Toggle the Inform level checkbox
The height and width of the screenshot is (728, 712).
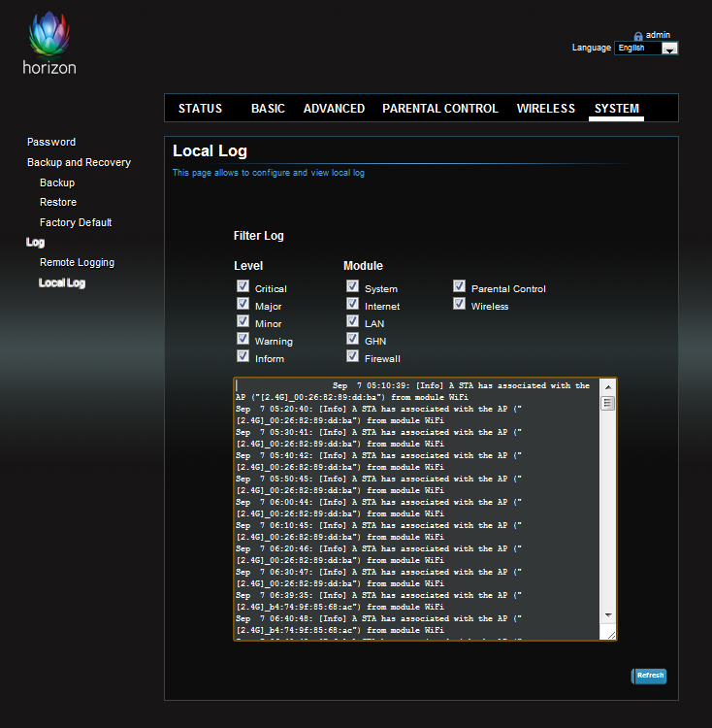tap(243, 356)
